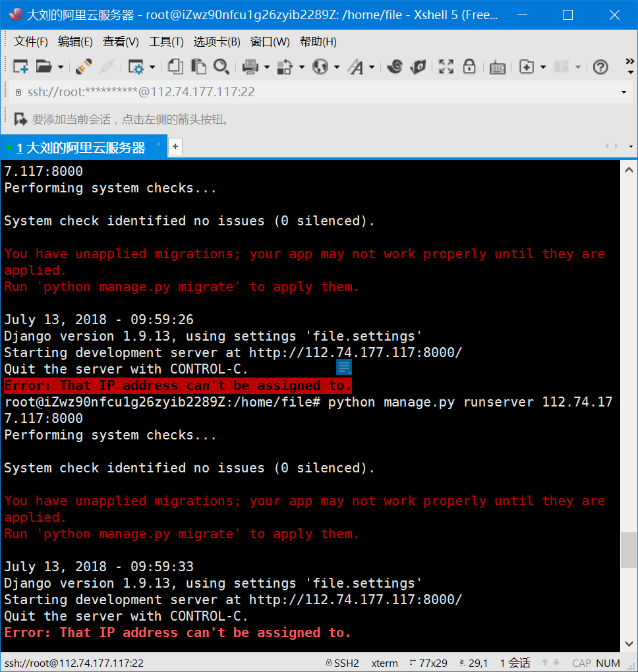The height and width of the screenshot is (672, 638).
Task: Expand the Color scheme dropdown arrow
Action: tap(302, 67)
